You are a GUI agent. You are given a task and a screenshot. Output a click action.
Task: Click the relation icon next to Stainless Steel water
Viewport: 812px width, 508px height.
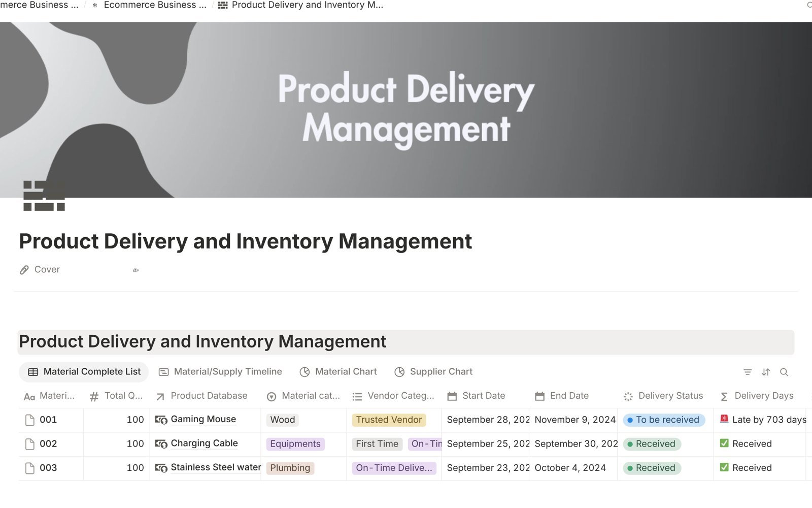161,467
